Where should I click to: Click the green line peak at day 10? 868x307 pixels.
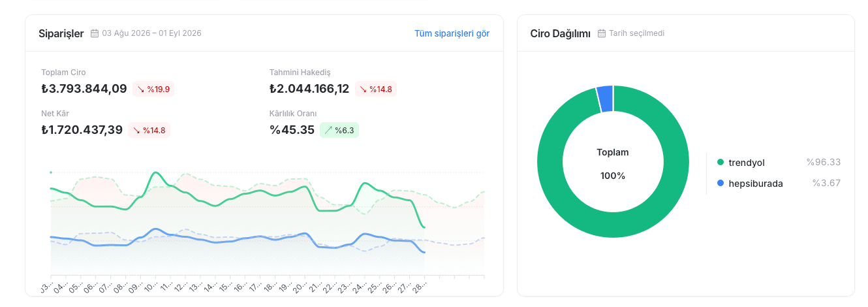(x=156, y=173)
